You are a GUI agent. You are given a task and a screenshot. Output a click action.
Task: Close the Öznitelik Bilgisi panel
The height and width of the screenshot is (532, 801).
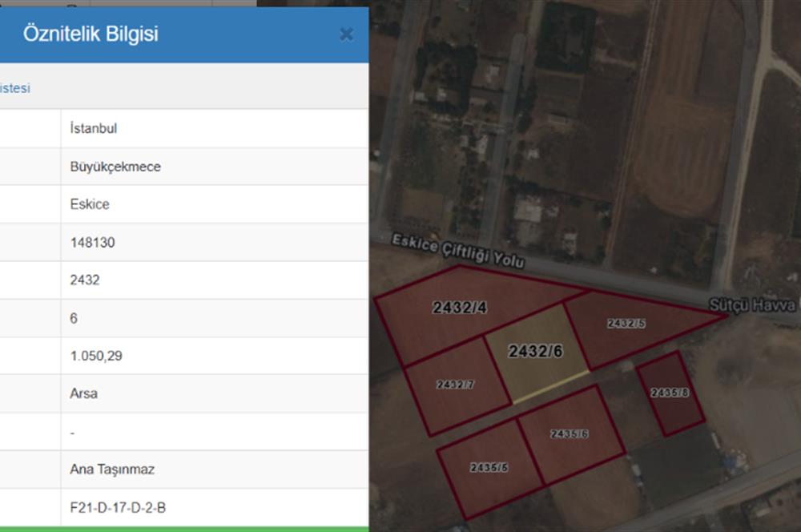346,34
